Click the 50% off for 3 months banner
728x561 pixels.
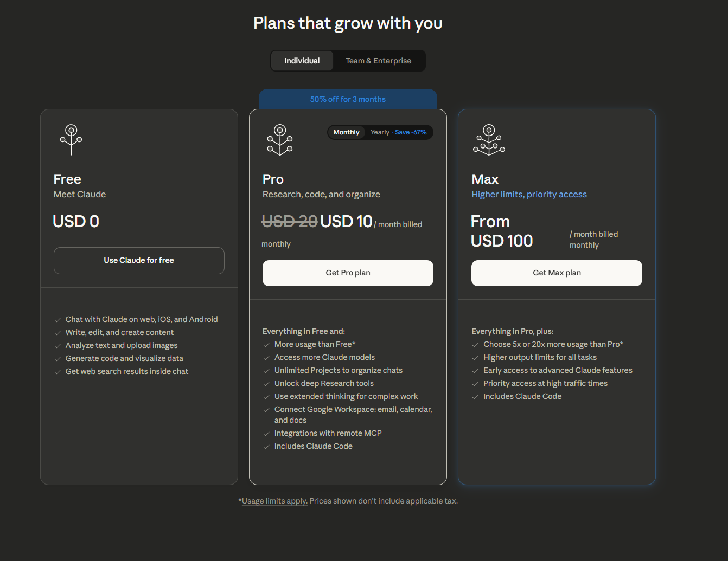pyautogui.click(x=348, y=99)
